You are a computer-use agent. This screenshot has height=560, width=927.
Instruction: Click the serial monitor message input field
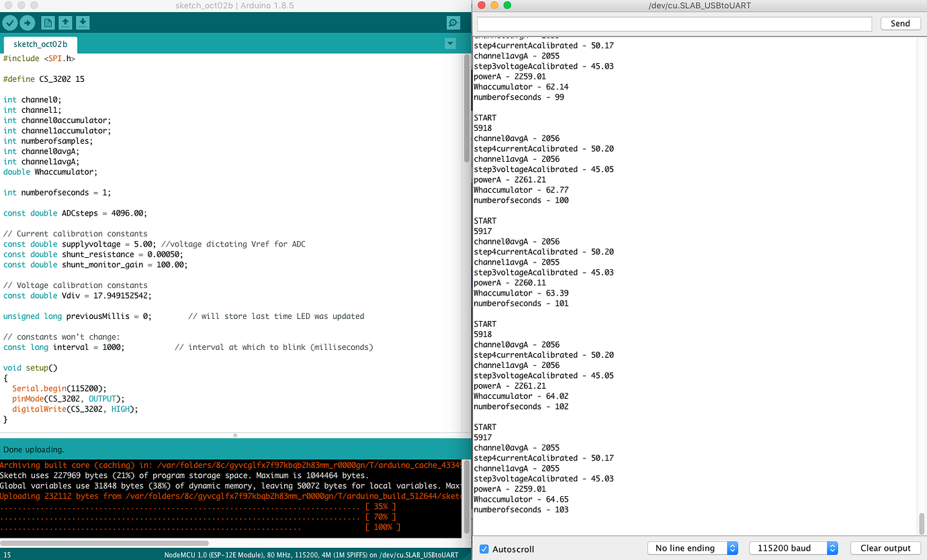point(674,24)
